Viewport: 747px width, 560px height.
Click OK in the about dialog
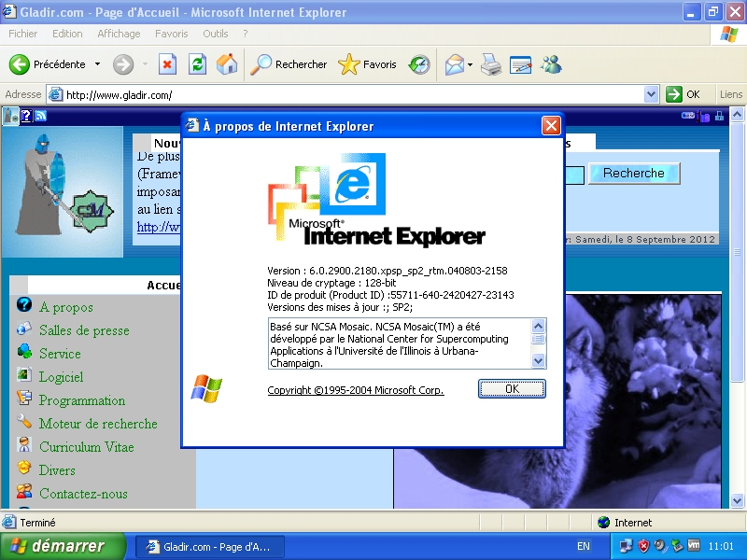click(512, 388)
